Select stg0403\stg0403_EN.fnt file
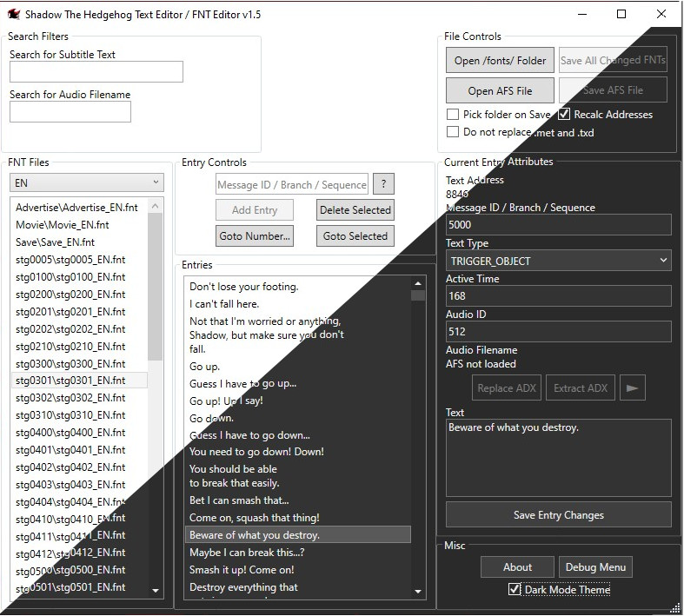The width and height of the screenshot is (684, 616). 79,484
